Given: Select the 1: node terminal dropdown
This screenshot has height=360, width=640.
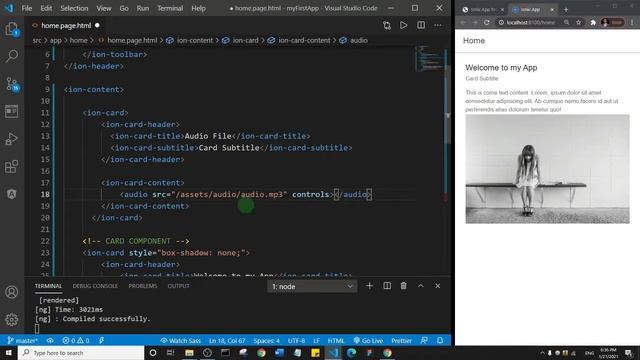Looking at the screenshot, I should (312, 286).
